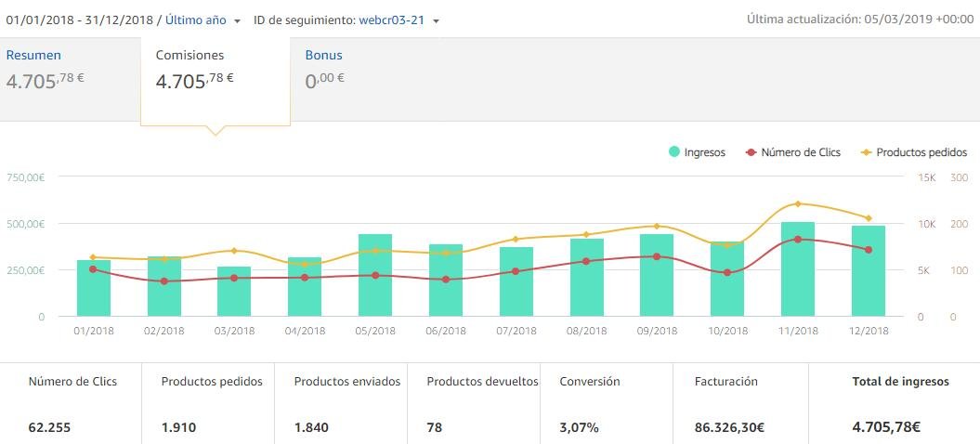This screenshot has width=980, height=444.
Task: Click the 15K right axis label
Action: point(927,177)
